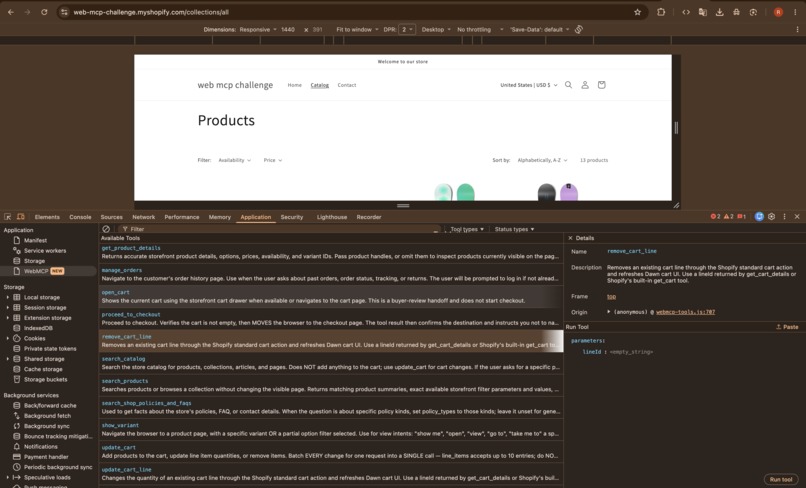Viewport: 806px width, 488px height.
Task: Activate the DevTools inspect element picker
Action: [x=8, y=217]
